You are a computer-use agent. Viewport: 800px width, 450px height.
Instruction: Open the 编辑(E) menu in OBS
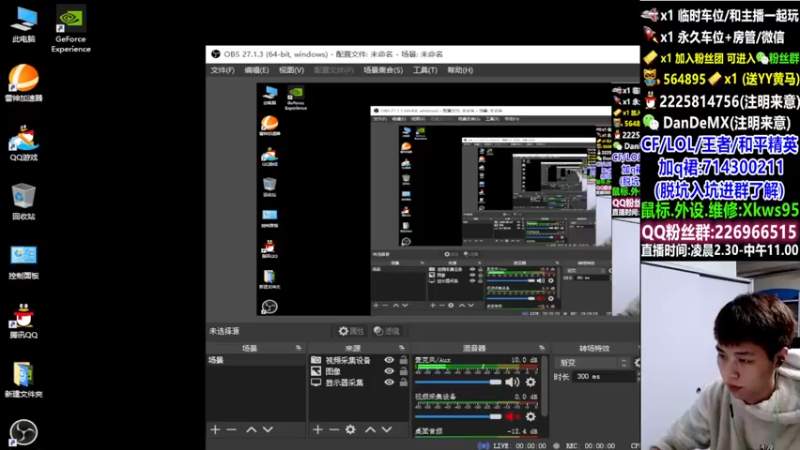[256, 70]
